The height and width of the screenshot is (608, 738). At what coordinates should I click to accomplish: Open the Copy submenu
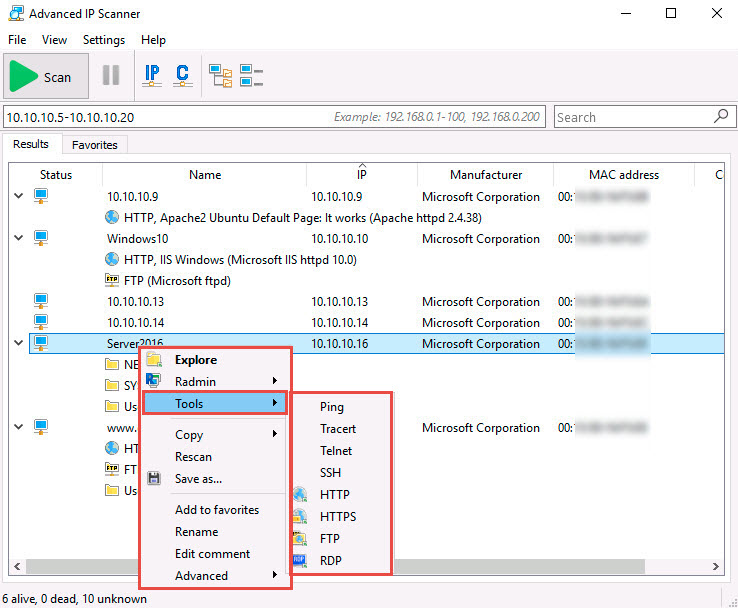(x=214, y=434)
